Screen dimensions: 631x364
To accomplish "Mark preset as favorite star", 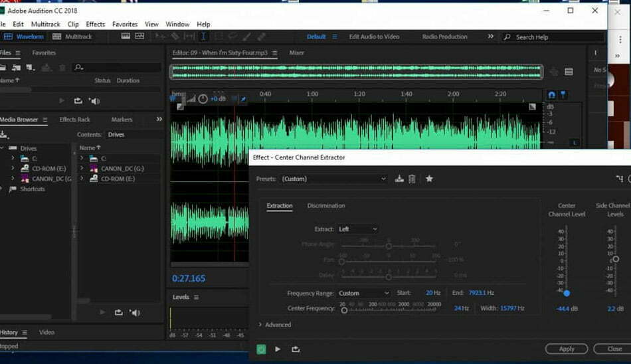I will pyautogui.click(x=429, y=179).
